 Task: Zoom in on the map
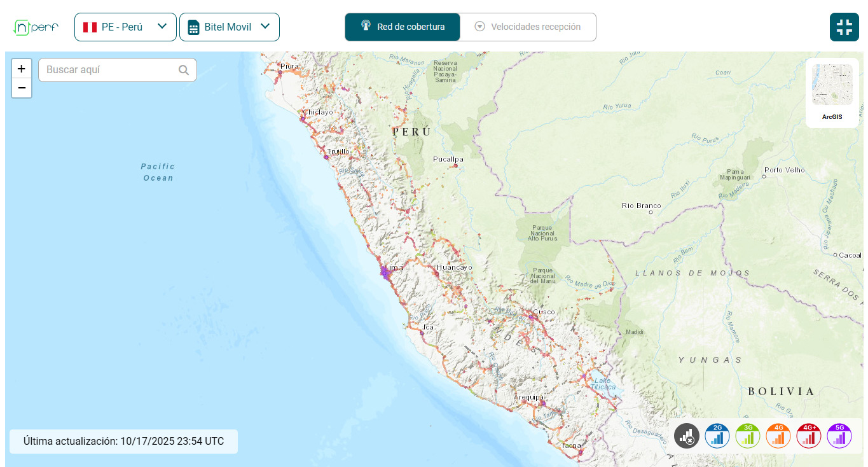pos(22,69)
